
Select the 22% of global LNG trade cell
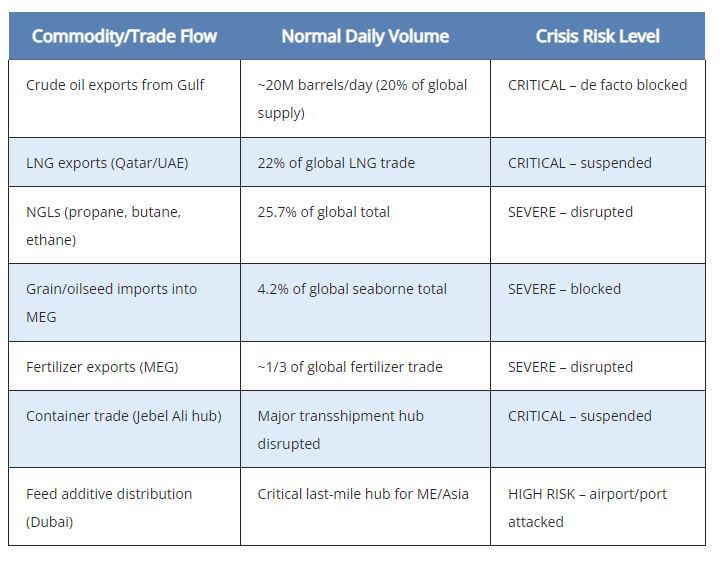pyautogui.click(x=336, y=163)
